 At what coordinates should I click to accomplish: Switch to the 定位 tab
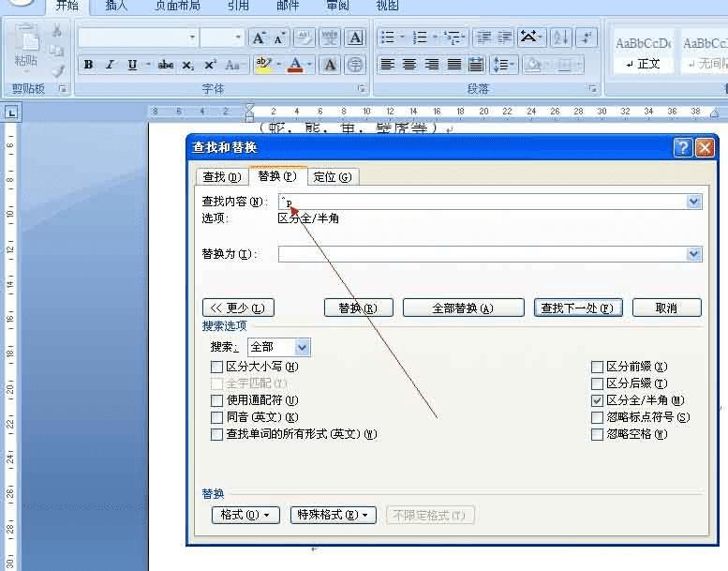[x=333, y=177]
